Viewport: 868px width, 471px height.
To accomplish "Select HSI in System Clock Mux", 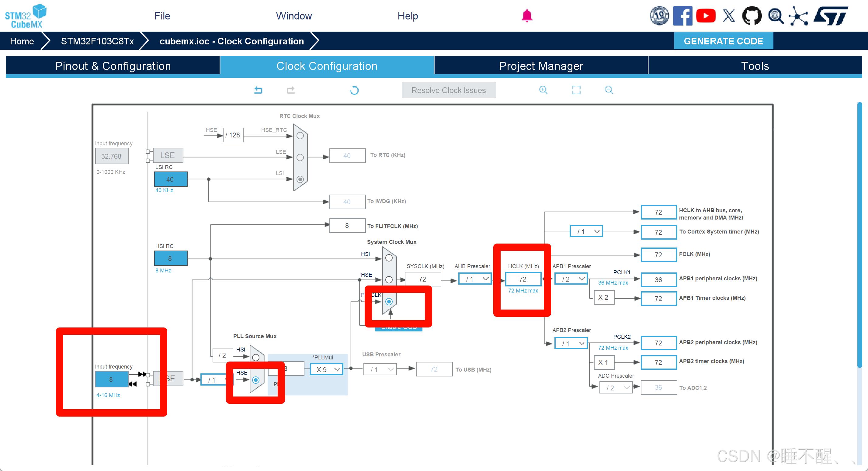I will click(x=389, y=258).
